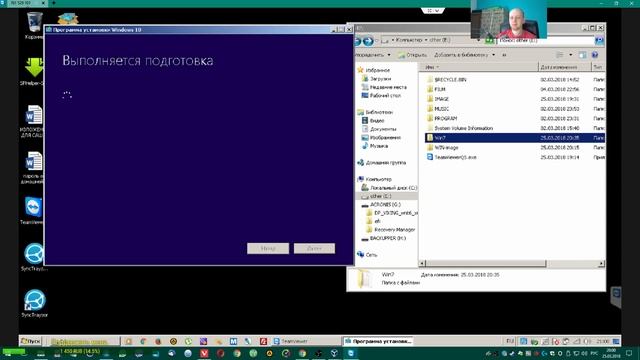
Task: Select the FILM folder row
Action: pyautogui.click(x=515, y=89)
